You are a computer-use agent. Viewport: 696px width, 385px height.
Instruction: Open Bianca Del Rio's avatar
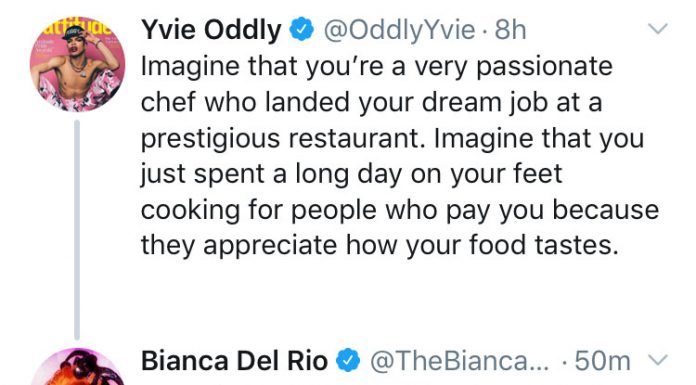point(77,367)
